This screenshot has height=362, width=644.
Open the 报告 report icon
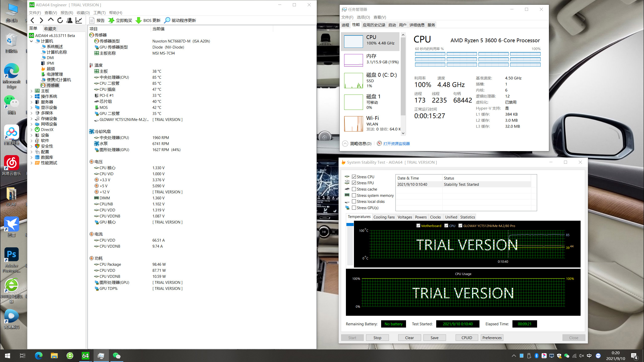(x=92, y=20)
